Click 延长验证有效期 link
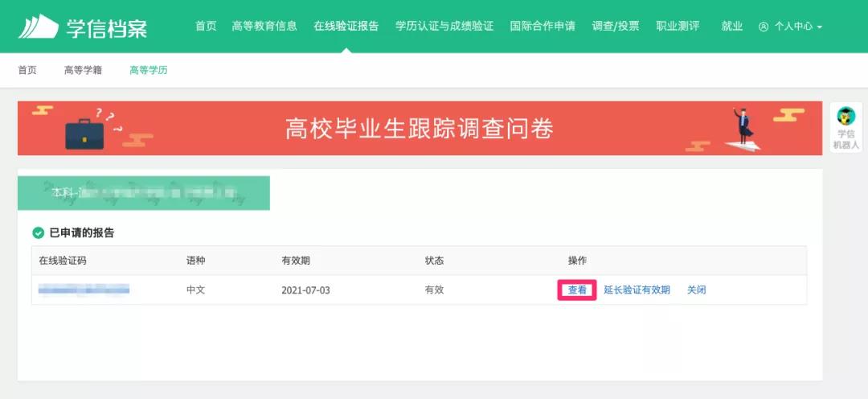This screenshot has width=868, height=399. coord(637,290)
